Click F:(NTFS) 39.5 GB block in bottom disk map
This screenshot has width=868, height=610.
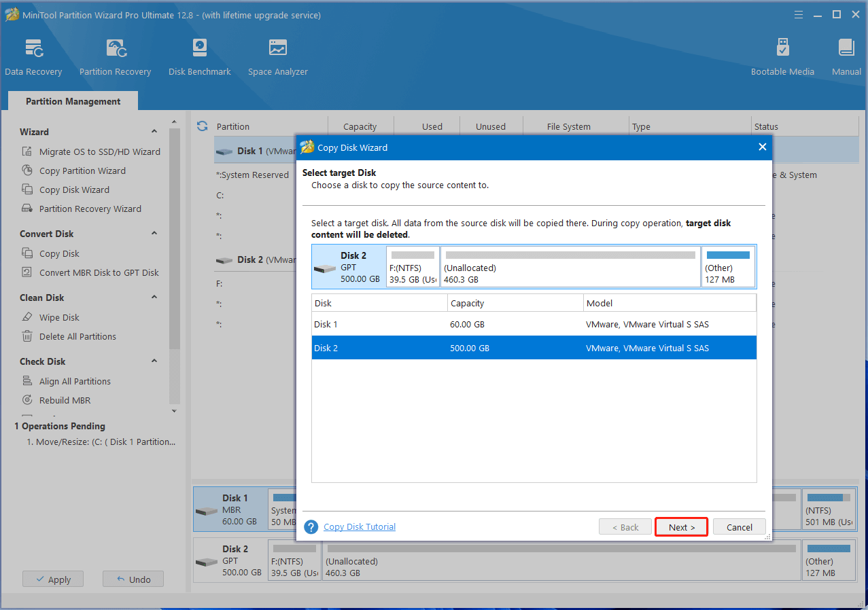(294, 560)
